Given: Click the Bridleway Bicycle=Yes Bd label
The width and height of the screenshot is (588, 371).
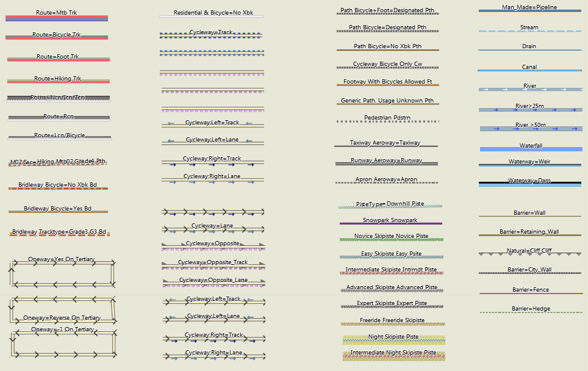Looking at the screenshot, I should [x=57, y=208].
